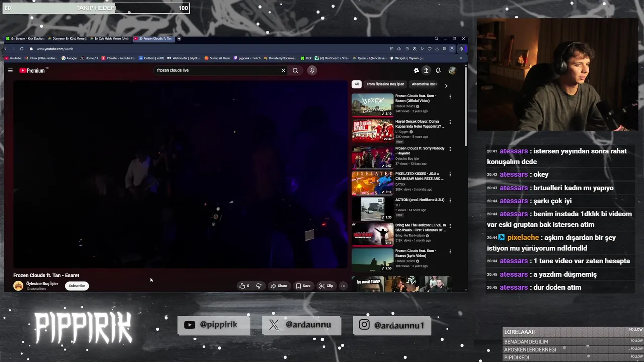Viewport: 644px width, 362px height.
Task: Open a new browser tab with plus
Action: (179, 38)
